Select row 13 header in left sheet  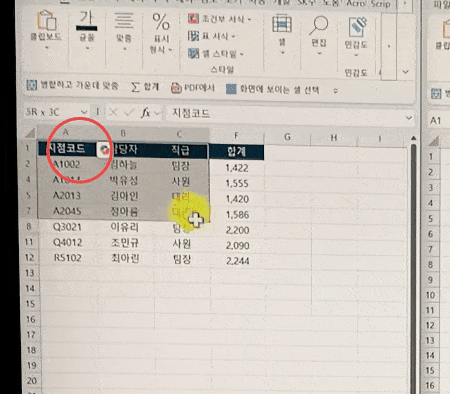pyautogui.click(x=30, y=273)
